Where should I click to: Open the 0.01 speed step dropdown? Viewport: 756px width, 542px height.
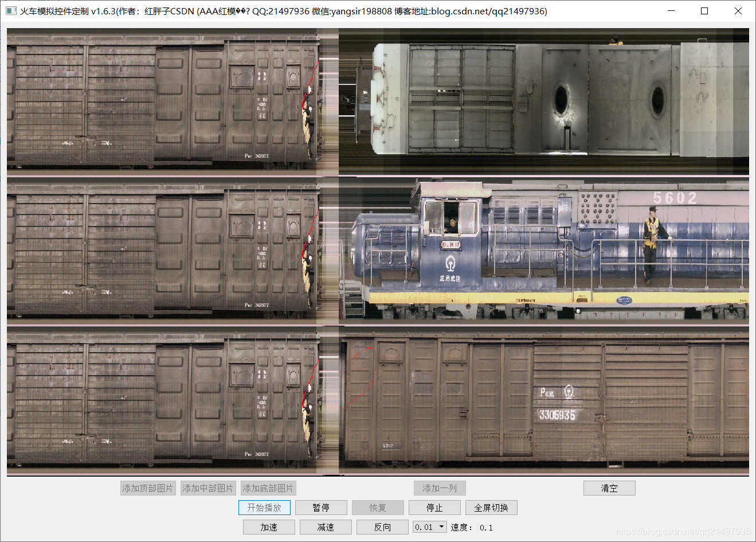430,527
